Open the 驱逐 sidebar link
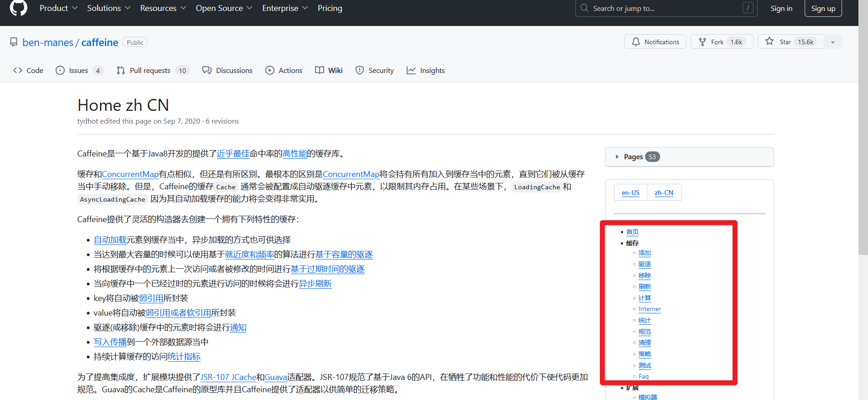 click(x=645, y=264)
